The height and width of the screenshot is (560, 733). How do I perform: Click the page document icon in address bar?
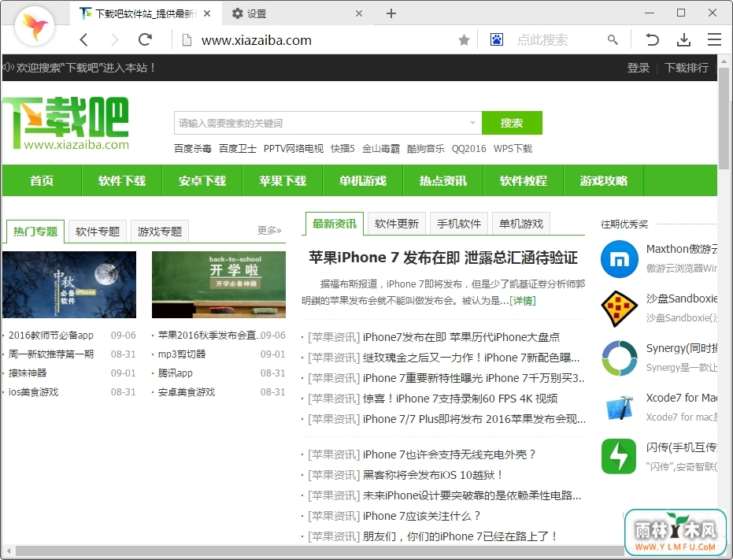187,40
